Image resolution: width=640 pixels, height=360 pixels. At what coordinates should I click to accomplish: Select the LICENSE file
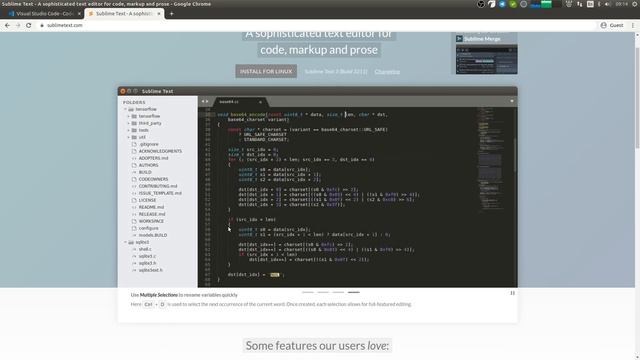tap(147, 200)
